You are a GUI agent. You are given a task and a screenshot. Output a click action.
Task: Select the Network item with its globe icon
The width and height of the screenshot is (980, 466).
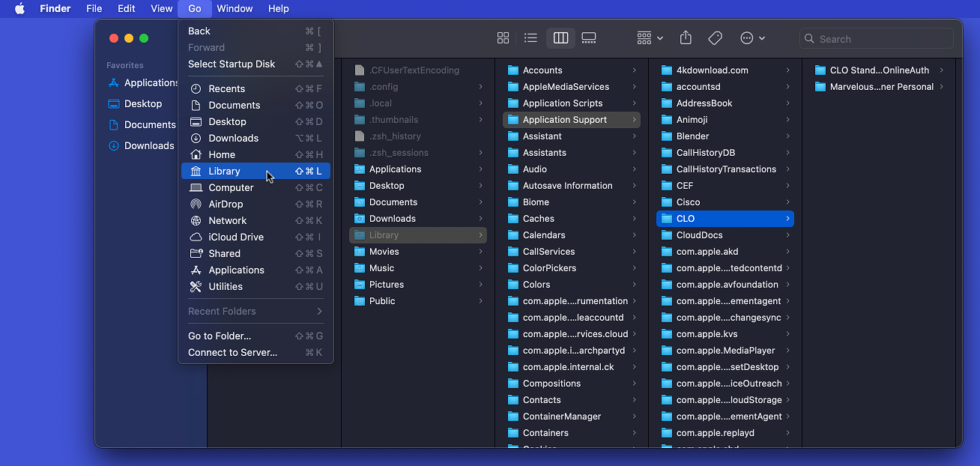coord(227,220)
